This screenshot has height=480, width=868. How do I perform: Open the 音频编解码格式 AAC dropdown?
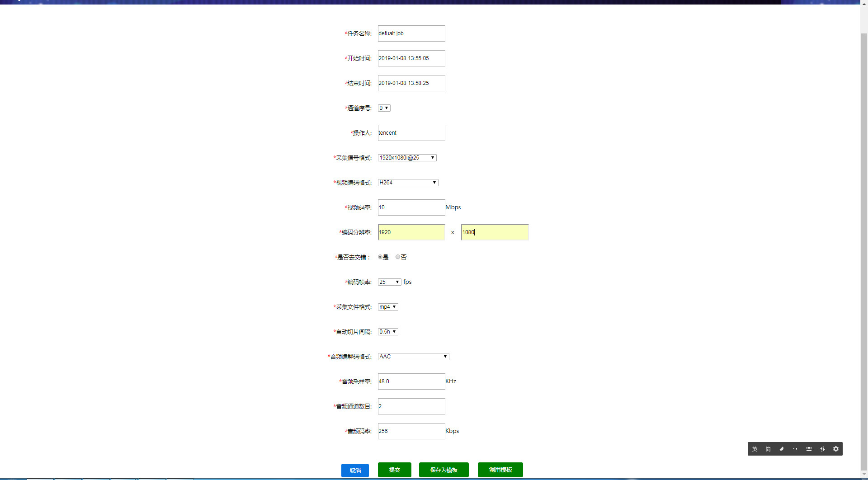pos(413,357)
